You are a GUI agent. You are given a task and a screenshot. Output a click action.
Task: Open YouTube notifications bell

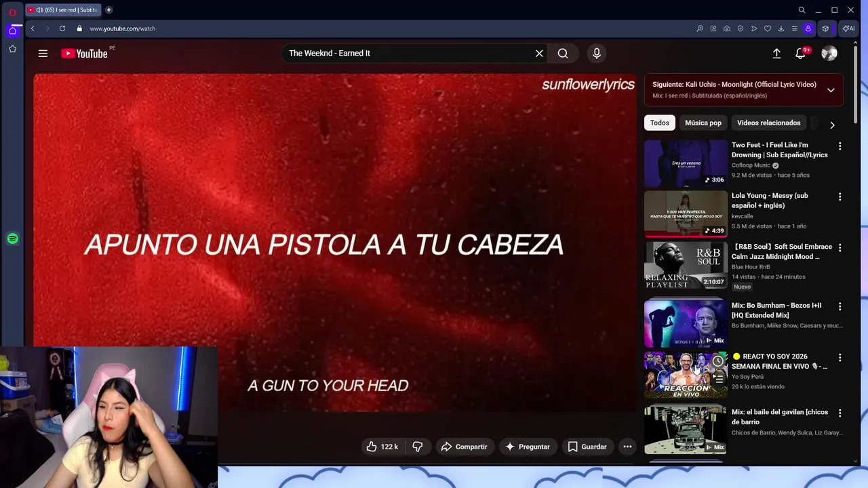point(801,54)
